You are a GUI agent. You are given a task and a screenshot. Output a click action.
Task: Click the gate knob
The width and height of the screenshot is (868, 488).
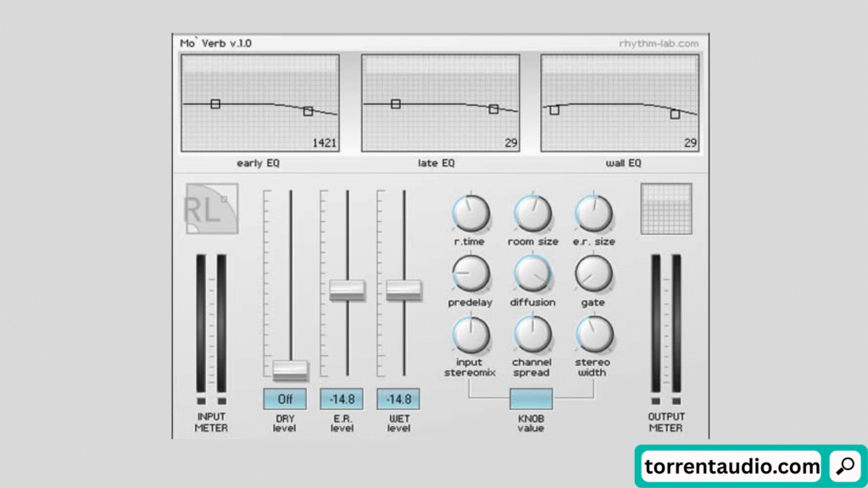[593, 274]
